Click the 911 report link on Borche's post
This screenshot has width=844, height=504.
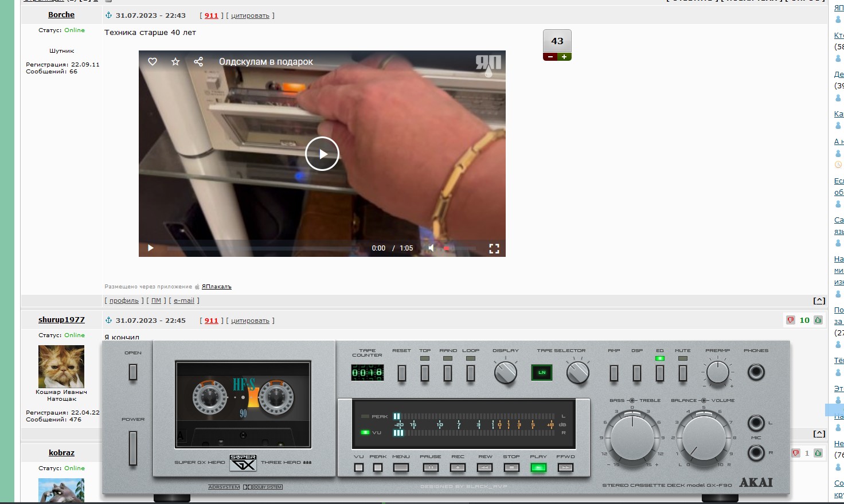[212, 15]
